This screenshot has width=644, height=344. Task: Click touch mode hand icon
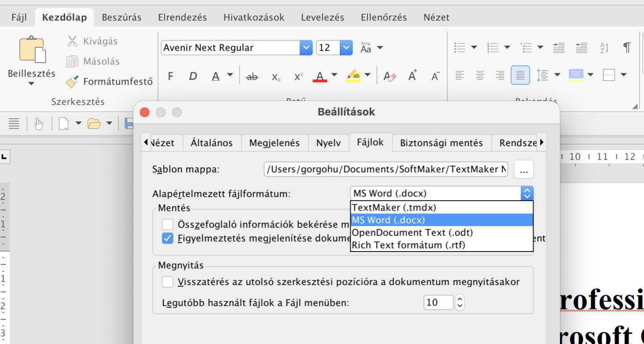39,123
